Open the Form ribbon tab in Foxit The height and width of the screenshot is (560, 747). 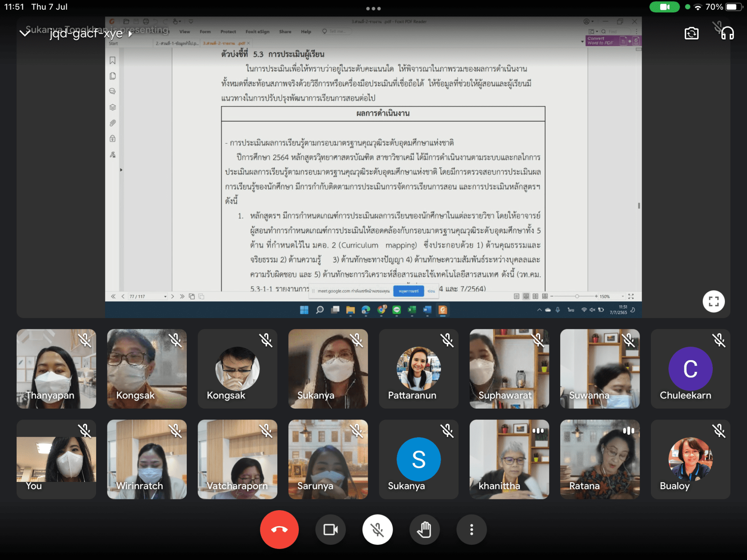pos(205,32)
